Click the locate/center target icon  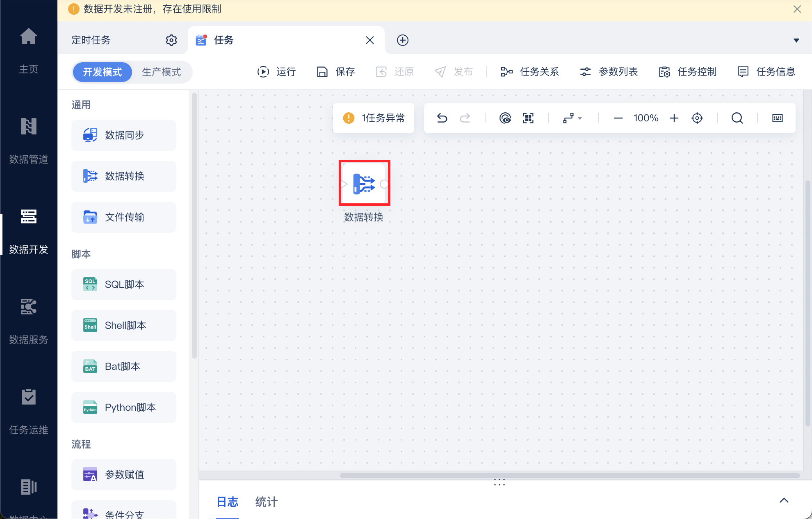point(697,118)
